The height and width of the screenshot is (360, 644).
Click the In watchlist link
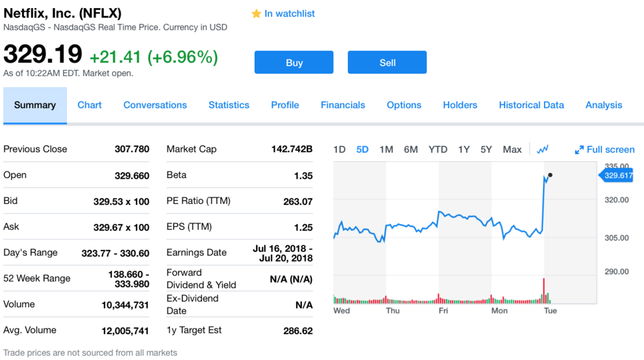(x=289, y=14)
